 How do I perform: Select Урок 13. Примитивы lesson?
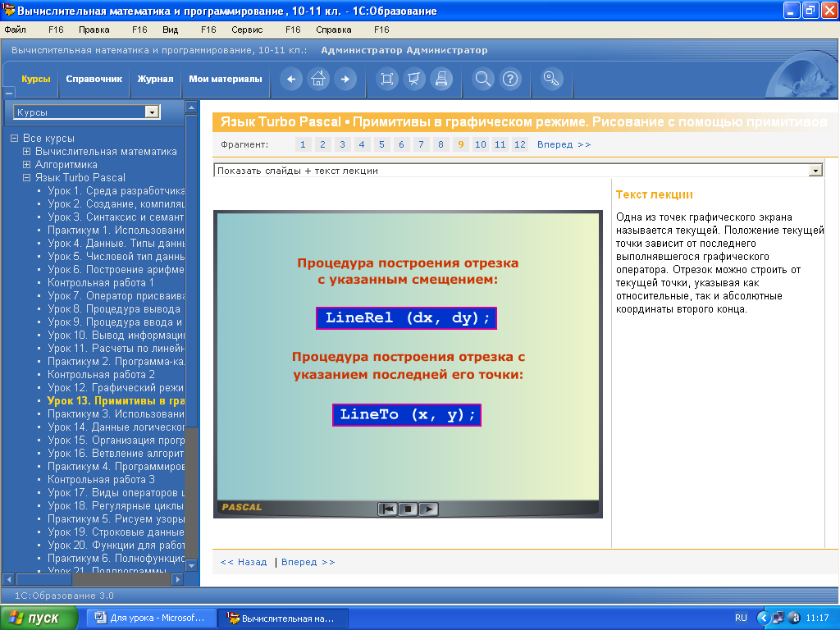[116, 400]
